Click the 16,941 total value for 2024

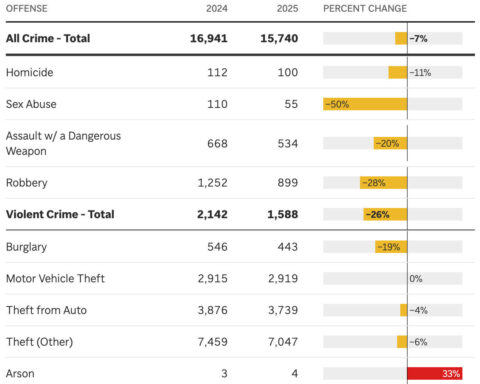209,38
